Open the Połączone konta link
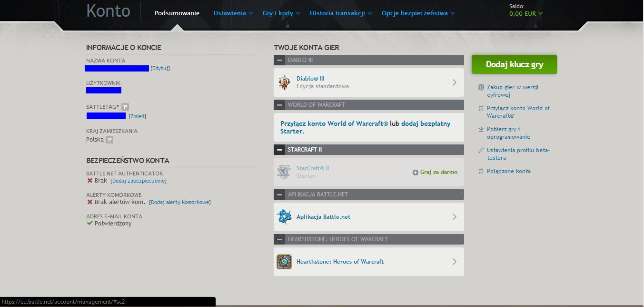 509,171
